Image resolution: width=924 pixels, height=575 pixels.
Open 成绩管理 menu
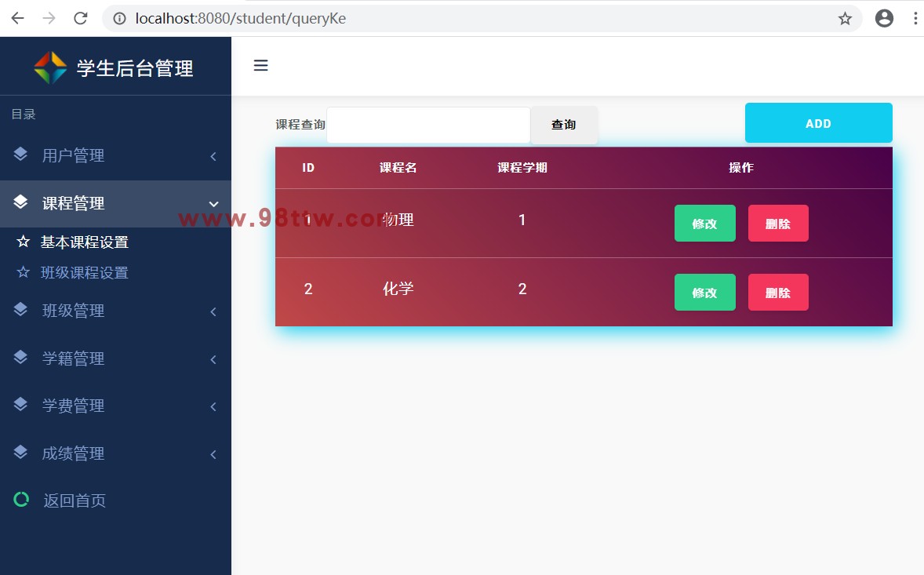point(115,453)
